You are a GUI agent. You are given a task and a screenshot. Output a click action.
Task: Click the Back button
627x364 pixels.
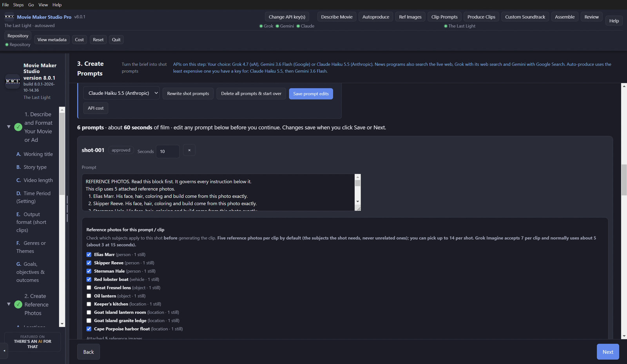pyautogui.click(x=89, y=352)
